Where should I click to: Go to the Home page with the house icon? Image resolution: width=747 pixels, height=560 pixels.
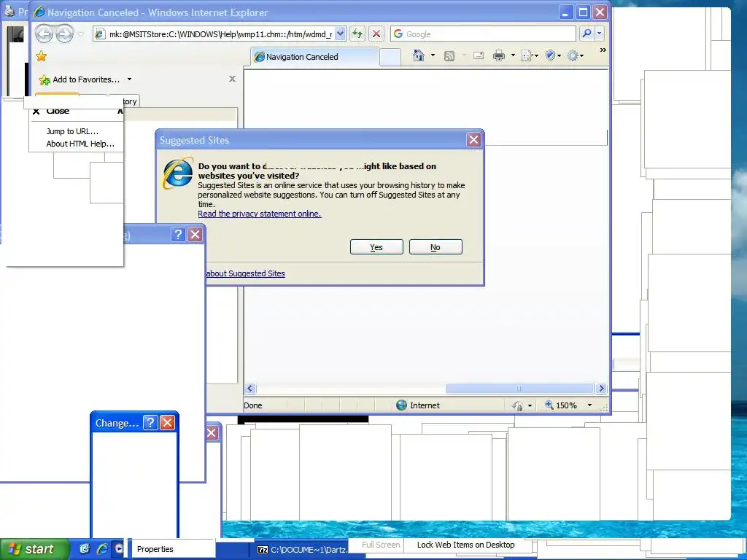pyautogui.click(x=418, y=55)
